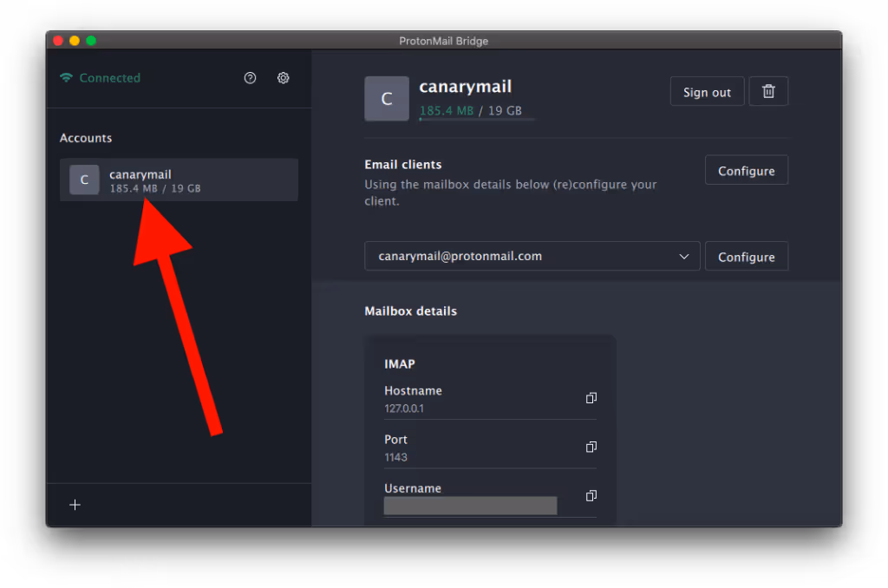Click the Port label
The width and height of the screenshot is (888, 588).
(x=395, y=440)
